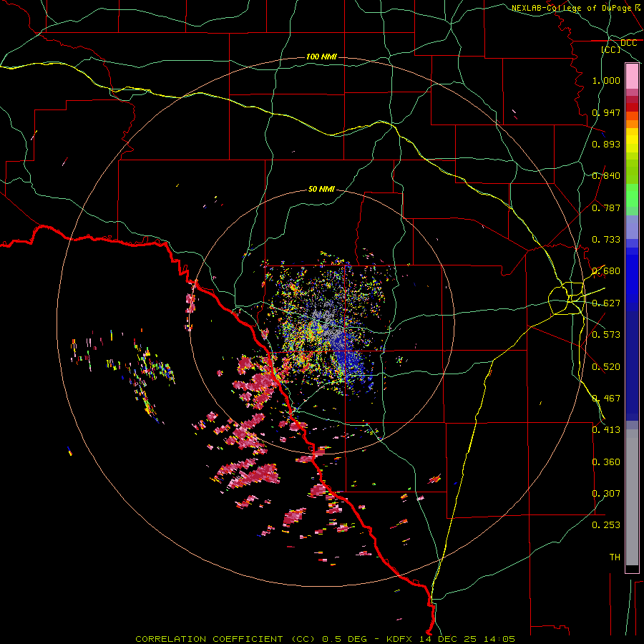Click the 100 NMI range ring label
The image size is (644, 644).
pos(321,57)
